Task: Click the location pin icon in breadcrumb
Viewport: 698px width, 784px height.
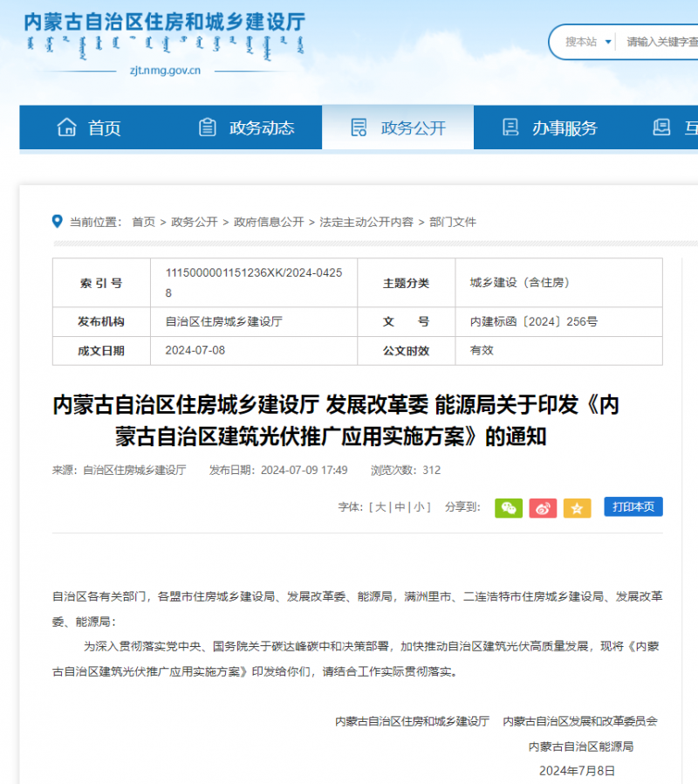Action: (58, 222)
